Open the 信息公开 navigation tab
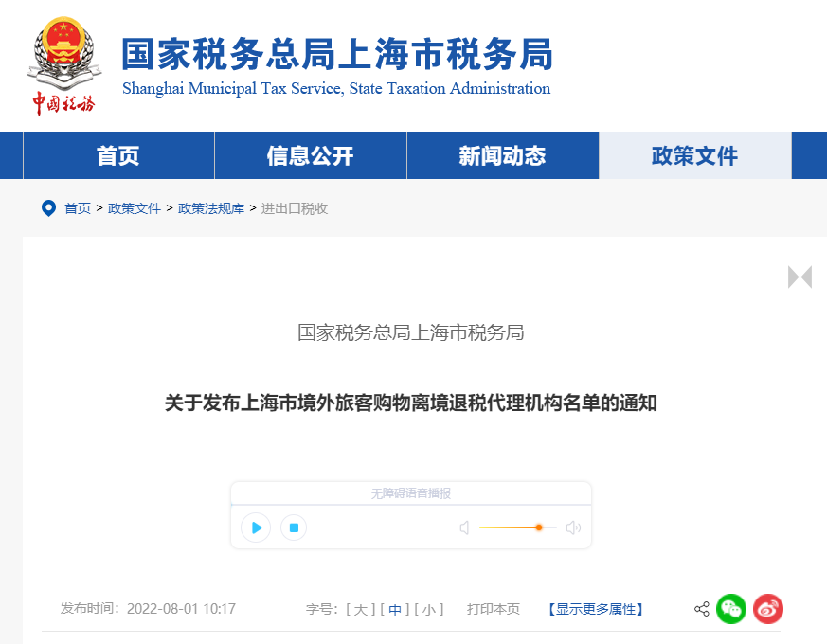This screenshot has height=644, width=827. pos(310,155)
